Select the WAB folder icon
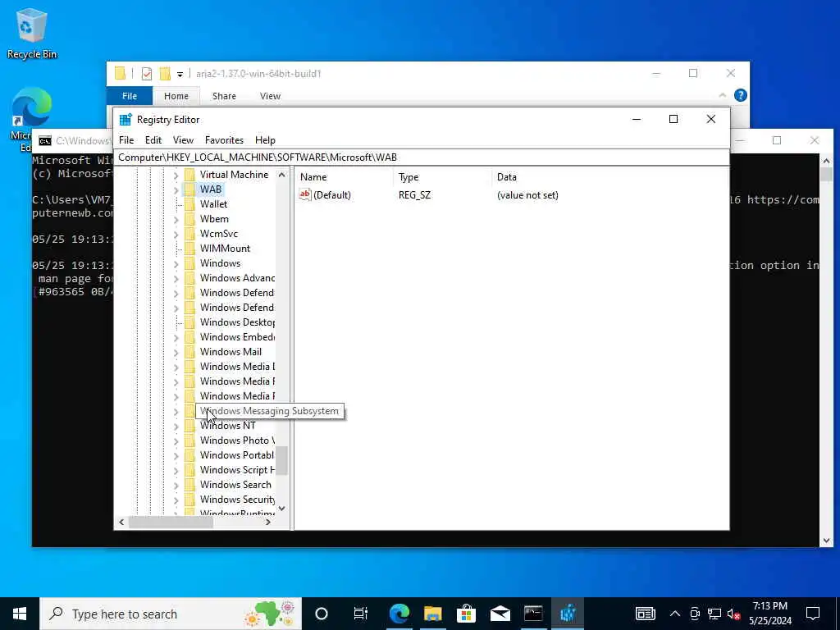Screen dimensions: 840x630 189,189
